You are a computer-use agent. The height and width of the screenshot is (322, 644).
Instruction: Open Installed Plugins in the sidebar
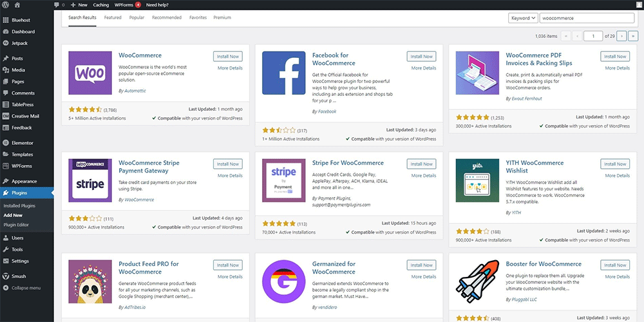pos(19,205)
